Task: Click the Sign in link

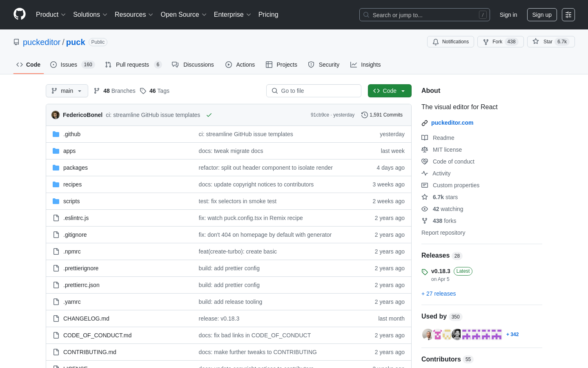Action: click(x=508, y=15)
